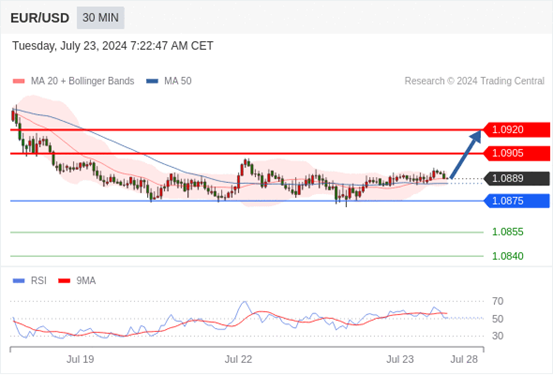Click the EUR/USD pair title

[x=40, y=18]
